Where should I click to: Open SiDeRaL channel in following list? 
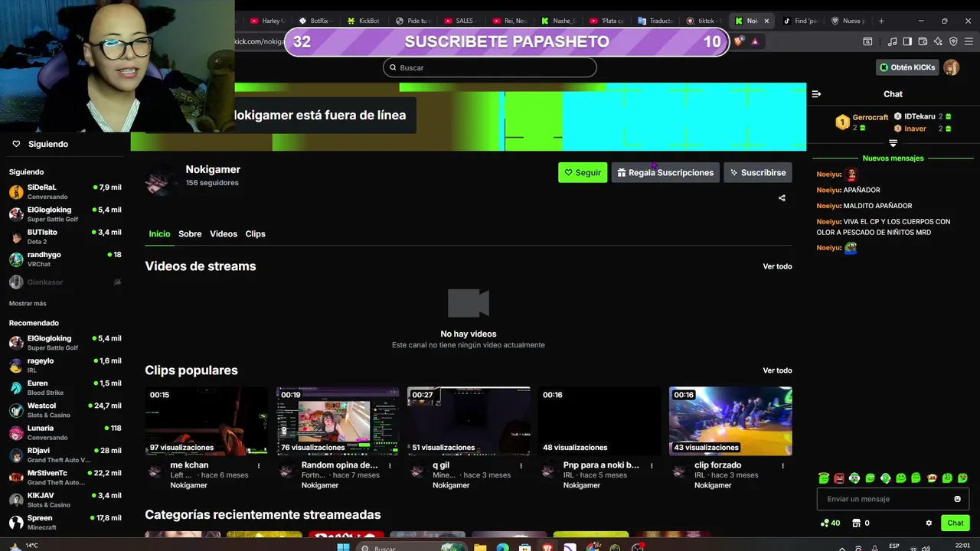(x=65, y=191)
